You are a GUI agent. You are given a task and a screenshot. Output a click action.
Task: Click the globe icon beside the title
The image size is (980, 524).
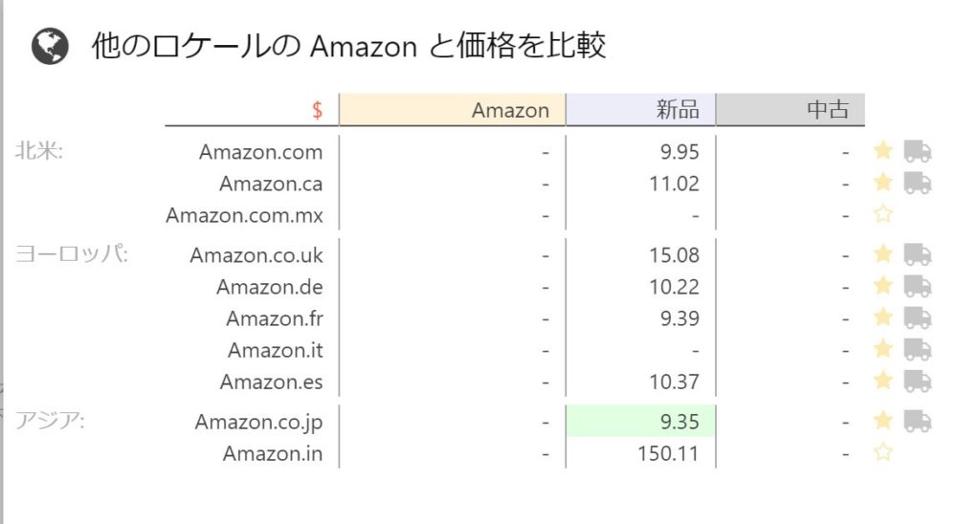pos(50,46)
